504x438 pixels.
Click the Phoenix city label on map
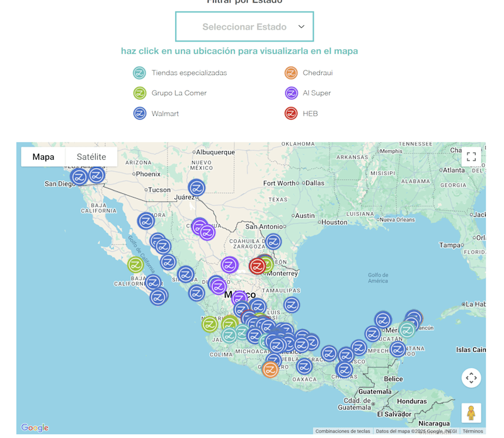[x=148, y=174]
